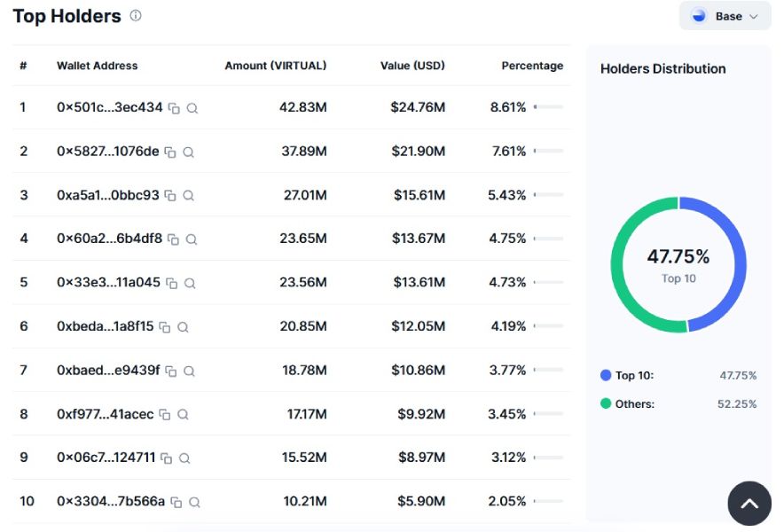Search wallet 0x06c7...124711 with magnifier icon
Image resolution: width=784 pixels, height=532 pixels.
click(x=184, y=458)
